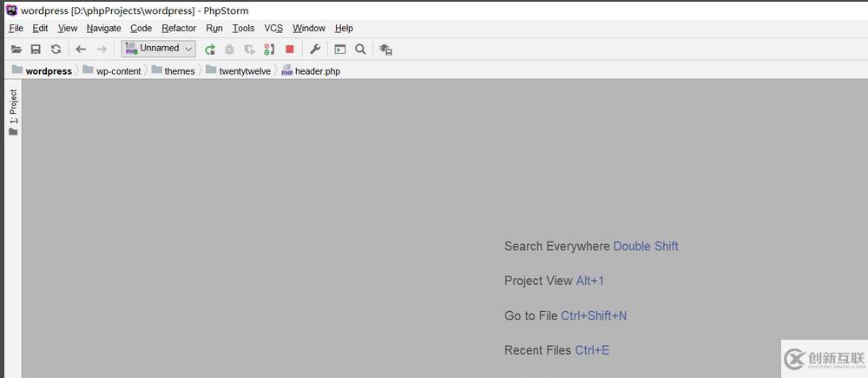Navigate forward with the right arrow
This screenshot has width=868, height=378.
(x=102, y=50)
